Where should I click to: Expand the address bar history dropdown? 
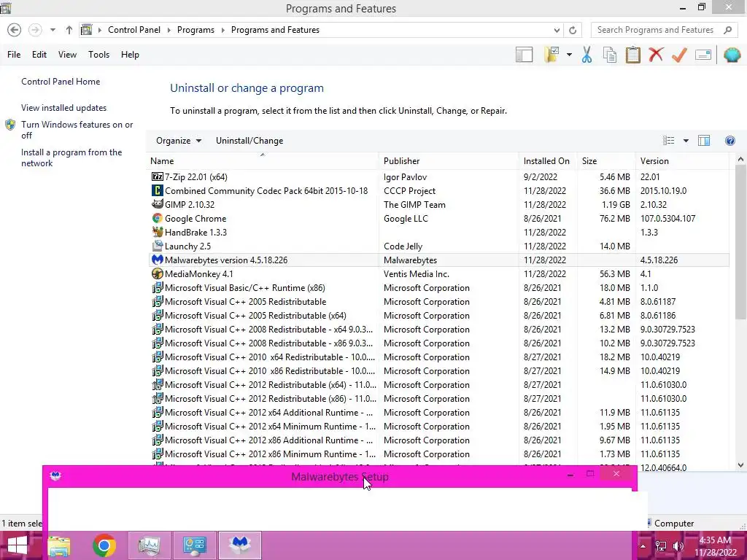click(557, 30)
